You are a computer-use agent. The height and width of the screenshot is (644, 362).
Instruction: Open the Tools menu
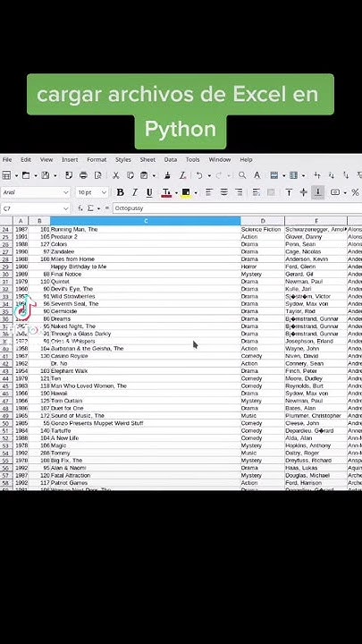pos(192,159)
